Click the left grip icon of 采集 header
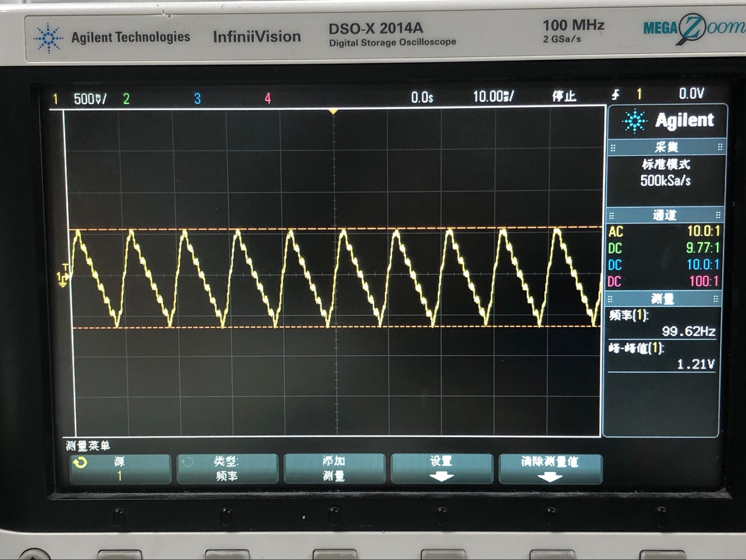Image resolution: width=746 pixels, height=560 pixels. [x=613, y=148]
